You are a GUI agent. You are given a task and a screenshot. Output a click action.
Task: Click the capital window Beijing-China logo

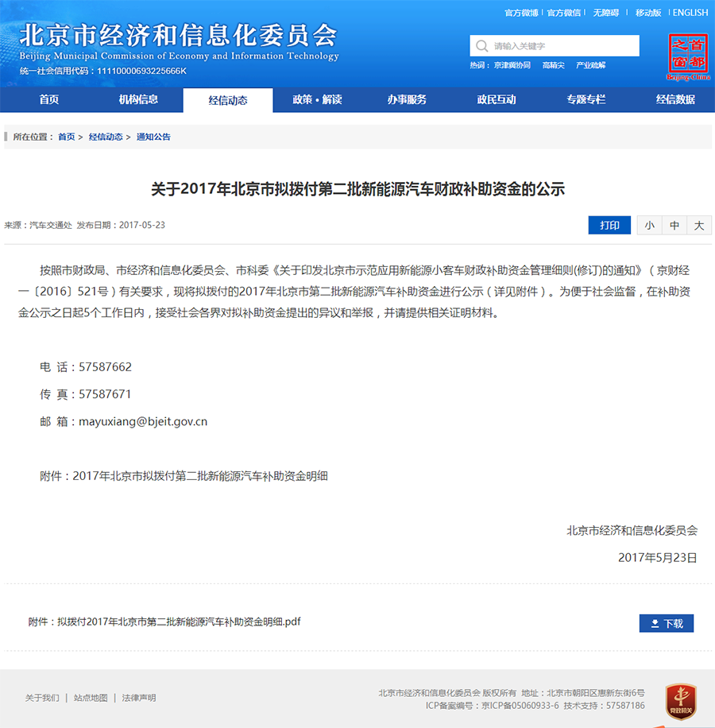(687, 56)
